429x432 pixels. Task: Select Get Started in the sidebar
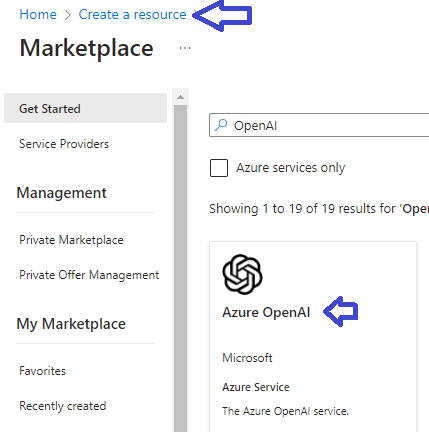click(85, 108)
